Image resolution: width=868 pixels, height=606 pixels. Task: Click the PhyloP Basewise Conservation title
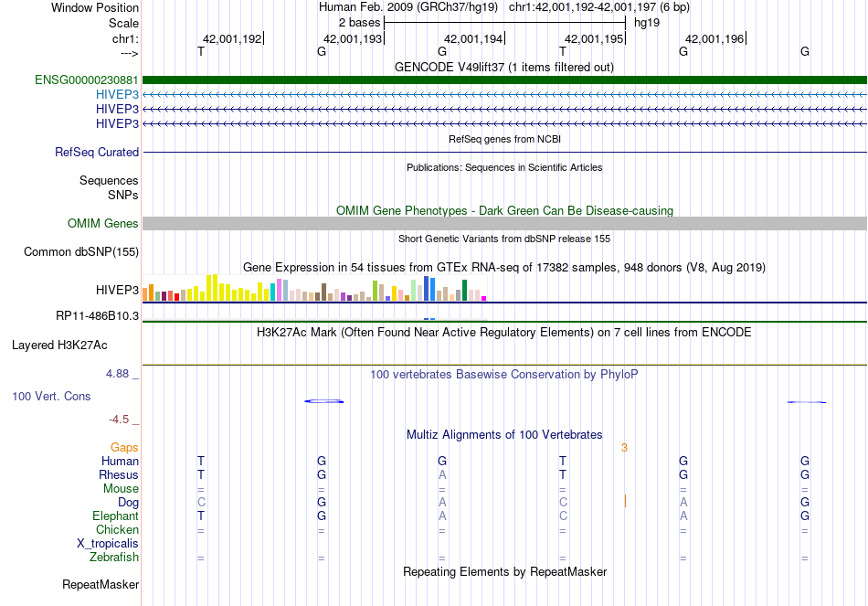coord(504,375)
